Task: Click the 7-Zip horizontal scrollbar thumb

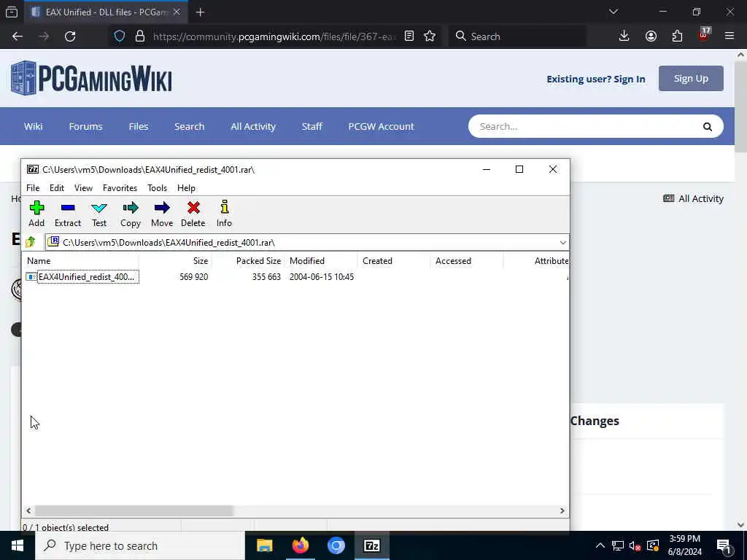Action: point(134,510)
